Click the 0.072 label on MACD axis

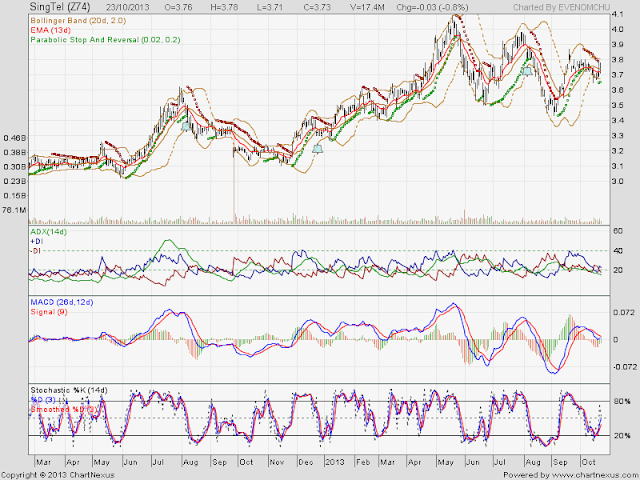pos(624,313)
